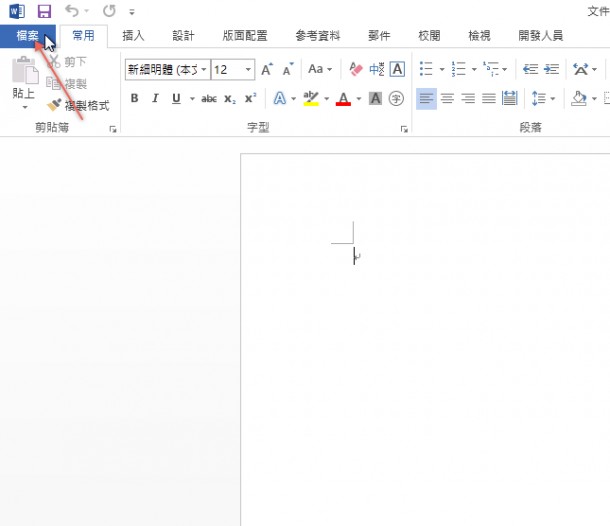Click the multilevel list icon

[491, 69]
